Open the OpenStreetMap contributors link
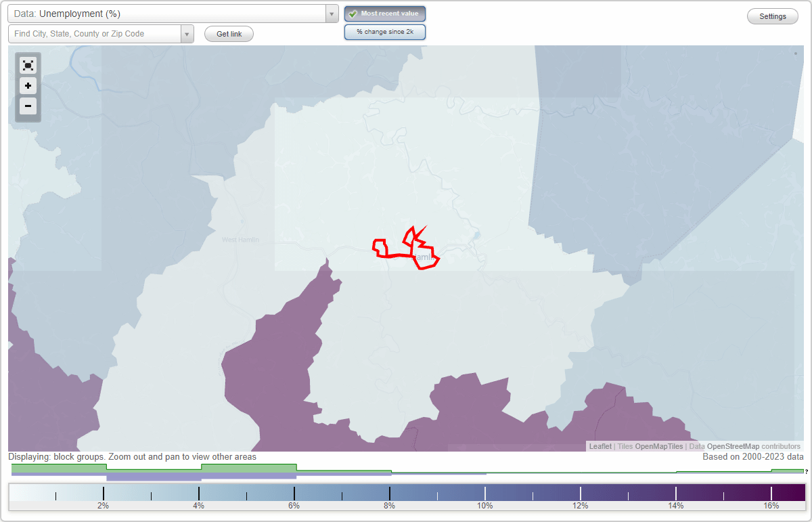812x522 pixels. (734, 446)
